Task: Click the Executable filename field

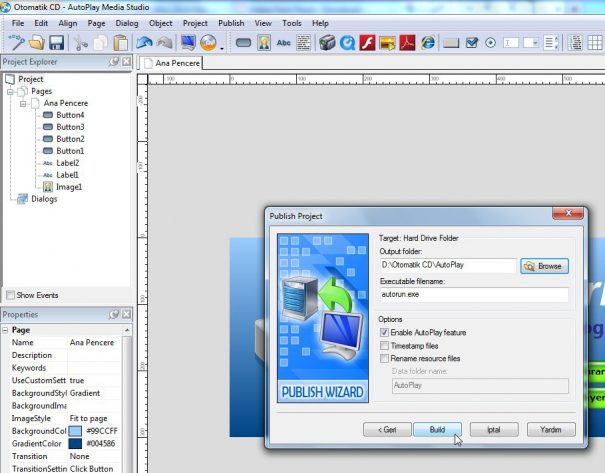Action: click(x=474, y=294)
